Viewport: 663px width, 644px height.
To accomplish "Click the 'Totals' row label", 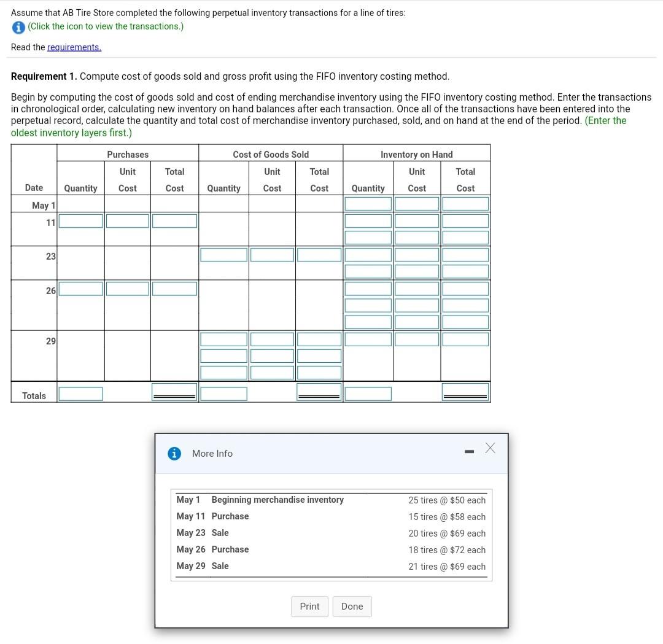I will 34,396.
